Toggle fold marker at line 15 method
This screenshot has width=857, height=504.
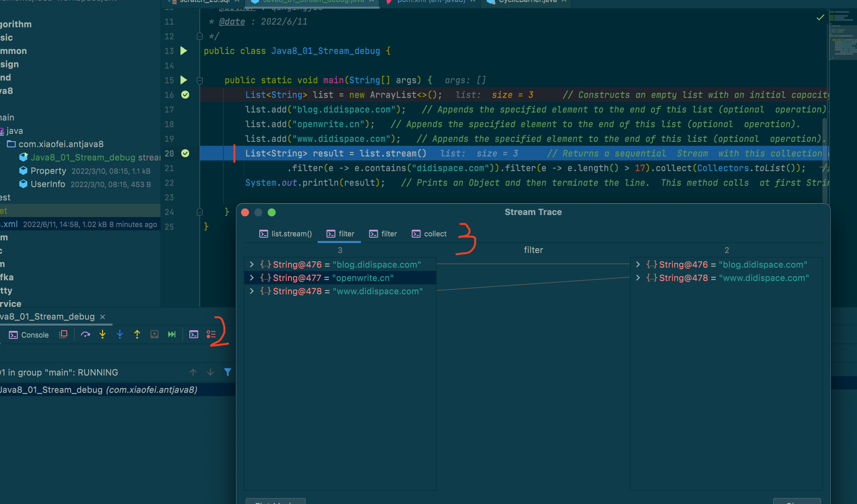[x=200, y=81]
